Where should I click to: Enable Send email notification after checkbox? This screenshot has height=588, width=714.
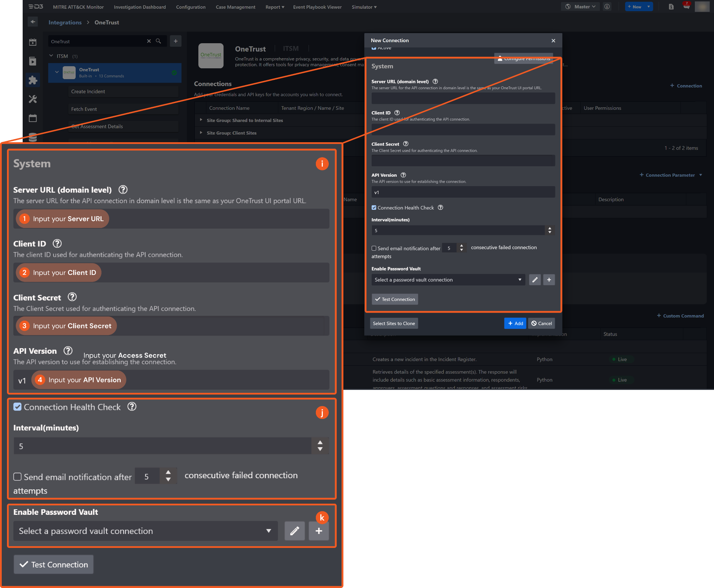(374, 249)
